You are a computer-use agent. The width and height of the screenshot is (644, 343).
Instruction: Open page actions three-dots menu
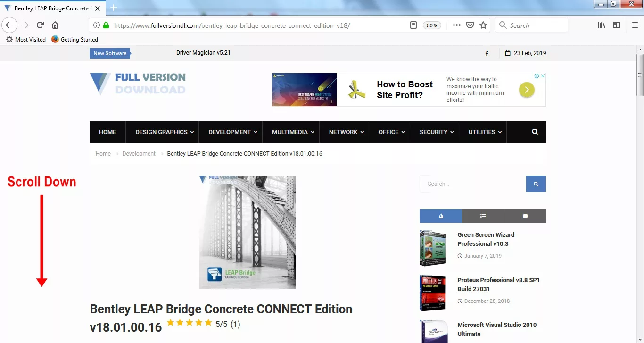[x=456, y=25]
